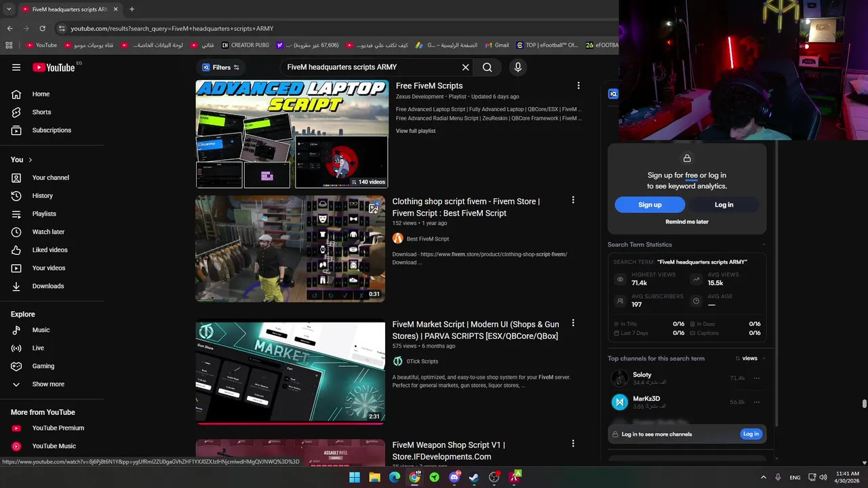This screenshot has width=868, height=488.
Task: Click Log in to see more channels
Action: pyautogui.click(x=751, y=434)
